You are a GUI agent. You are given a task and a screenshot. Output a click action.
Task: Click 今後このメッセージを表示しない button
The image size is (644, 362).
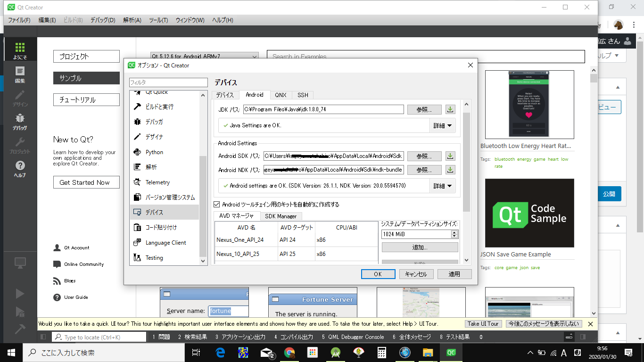tap(544, 324)
